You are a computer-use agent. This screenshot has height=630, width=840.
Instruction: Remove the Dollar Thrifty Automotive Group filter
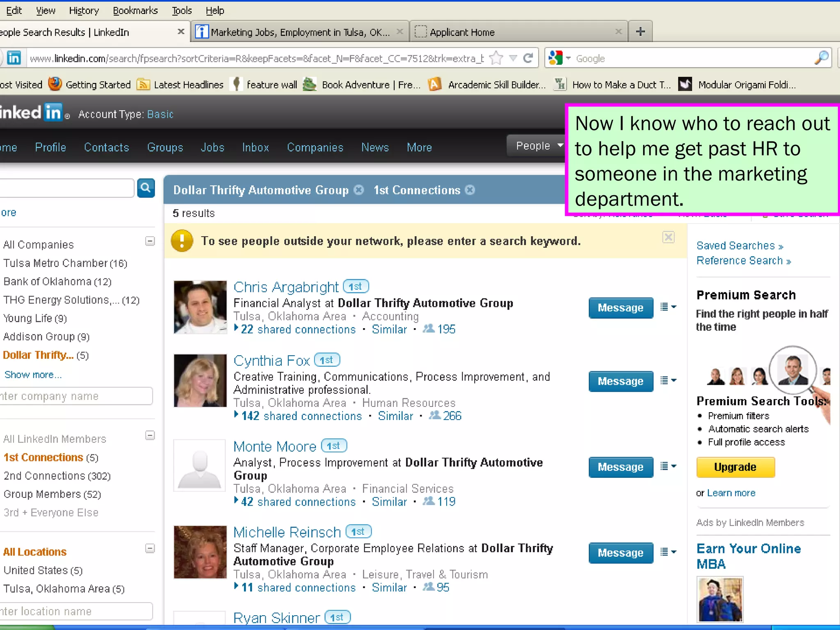click(359, 190)
